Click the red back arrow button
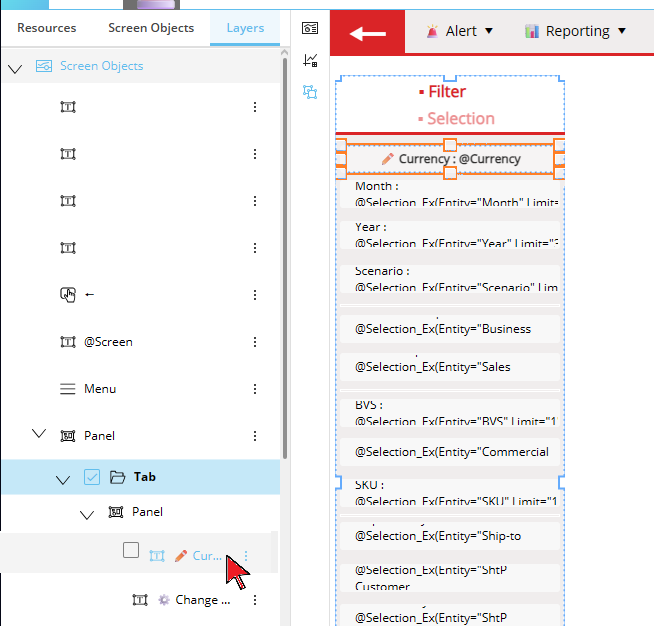Viewport: 654px width, 626px height. click(x=367, y=33)
